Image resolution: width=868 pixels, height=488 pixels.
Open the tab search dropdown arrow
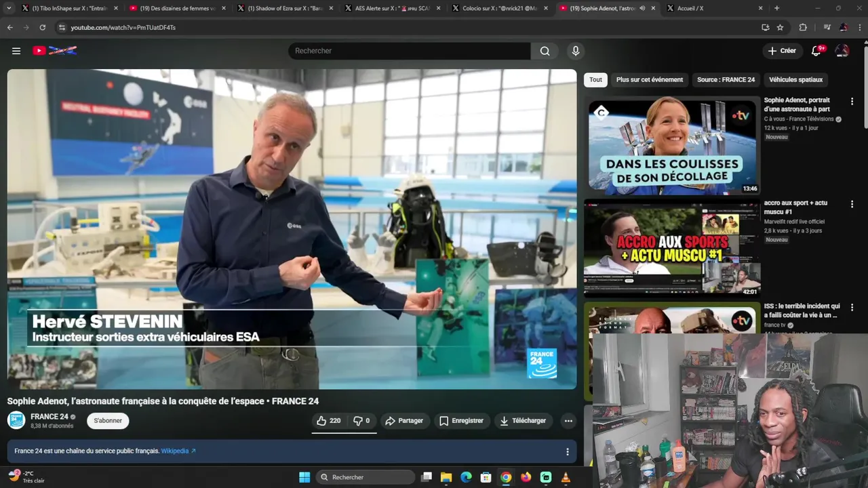coord(9,8)
